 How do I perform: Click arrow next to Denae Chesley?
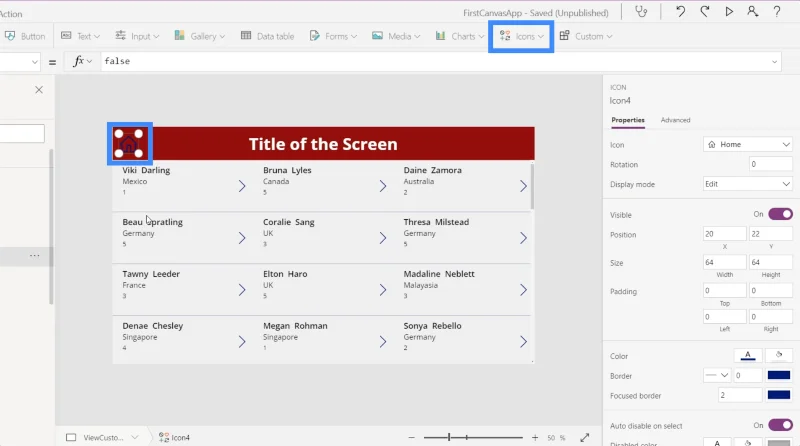[x=242, y=342]
